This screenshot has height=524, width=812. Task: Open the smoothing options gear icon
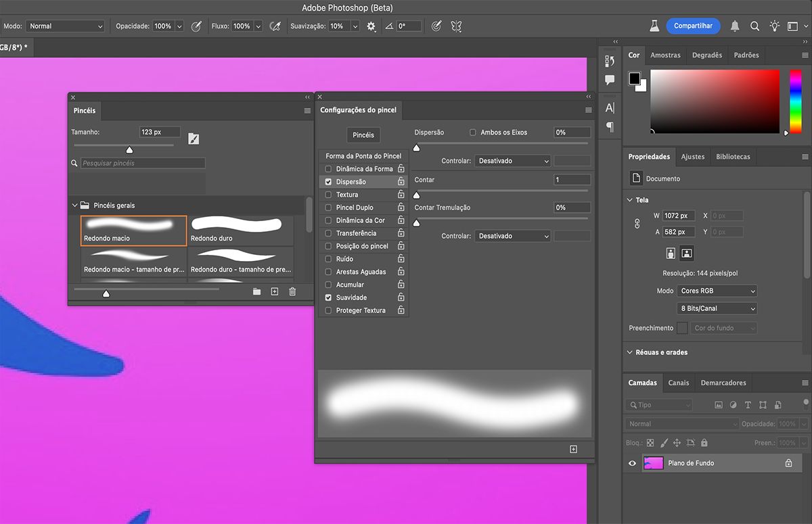tap(371, 26)
